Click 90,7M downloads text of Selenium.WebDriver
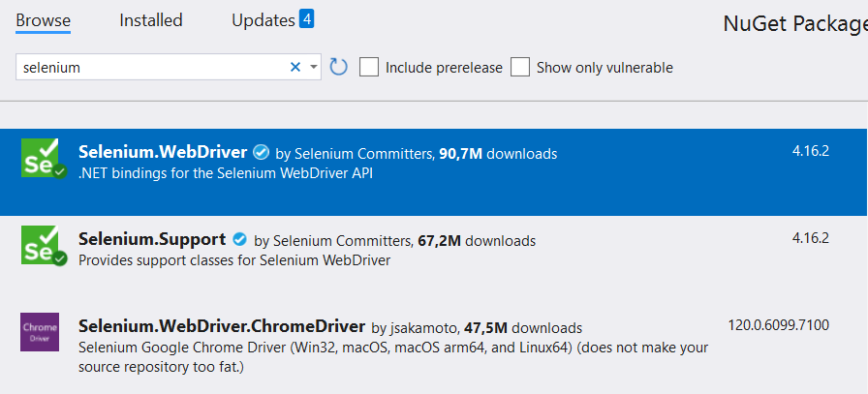The height and width of the screenshot is (394, 868). [498, 153]
